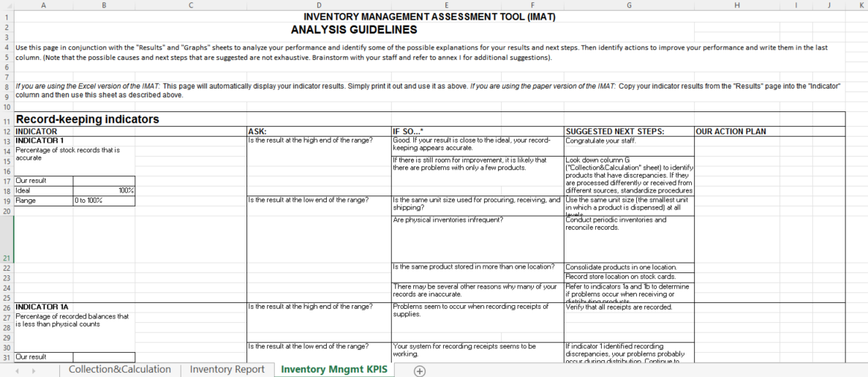Click Percentage of recorded balances text
This screenshot has height=377, width=868.
[x=72, y=321]
